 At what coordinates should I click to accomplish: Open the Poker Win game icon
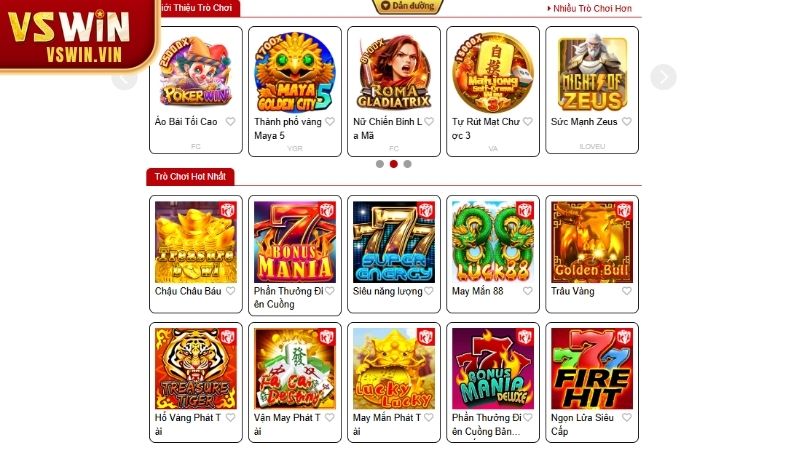coord(196,72)
